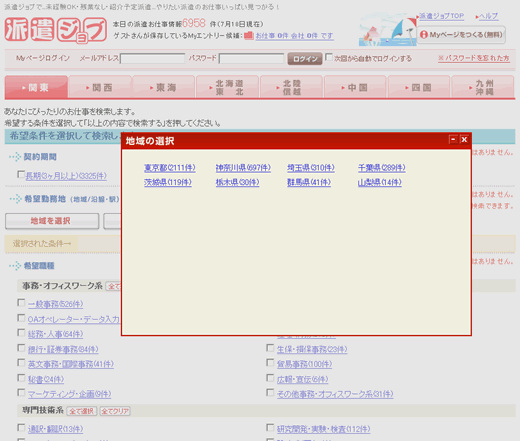The width and height of the screenshot is (520, 441).
Task: Select 茨城県(119件) in the dialog
Action: [168, 182]
